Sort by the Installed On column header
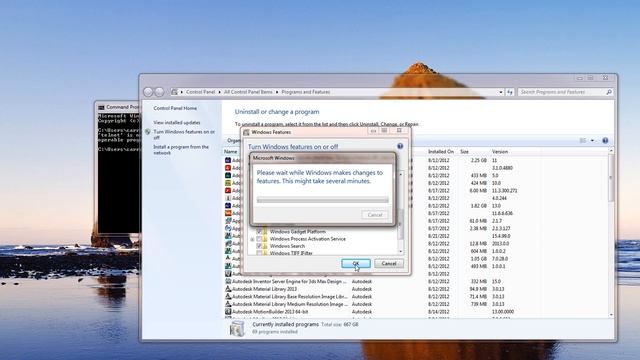 (441, 151)
